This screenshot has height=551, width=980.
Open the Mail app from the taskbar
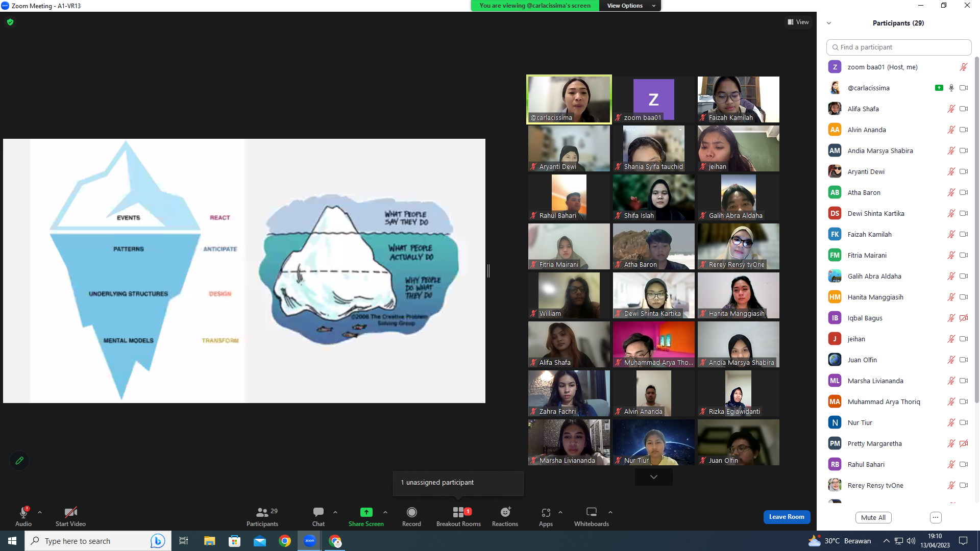point(260,541)
